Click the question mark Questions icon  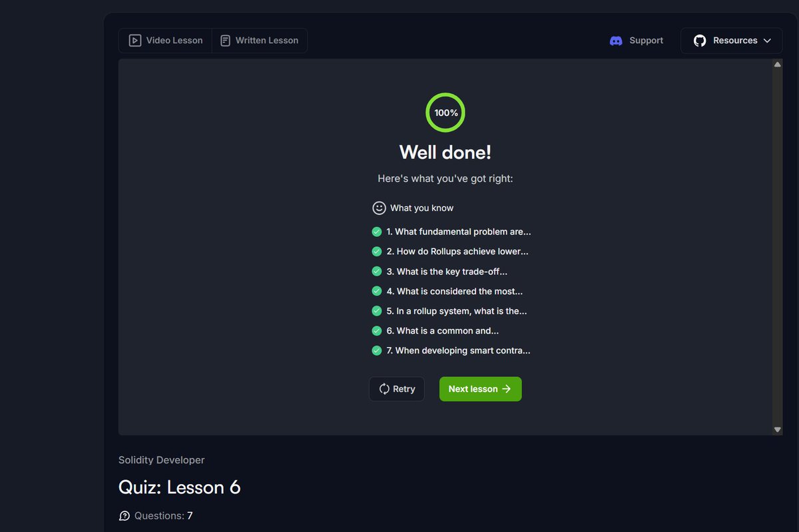[124, 516]
